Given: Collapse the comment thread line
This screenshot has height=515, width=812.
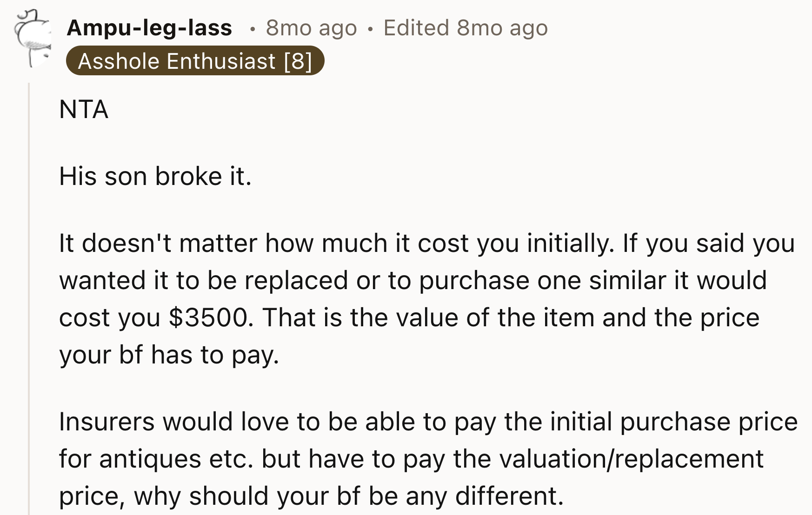Looking at the screenshot, I should (29, 279).
